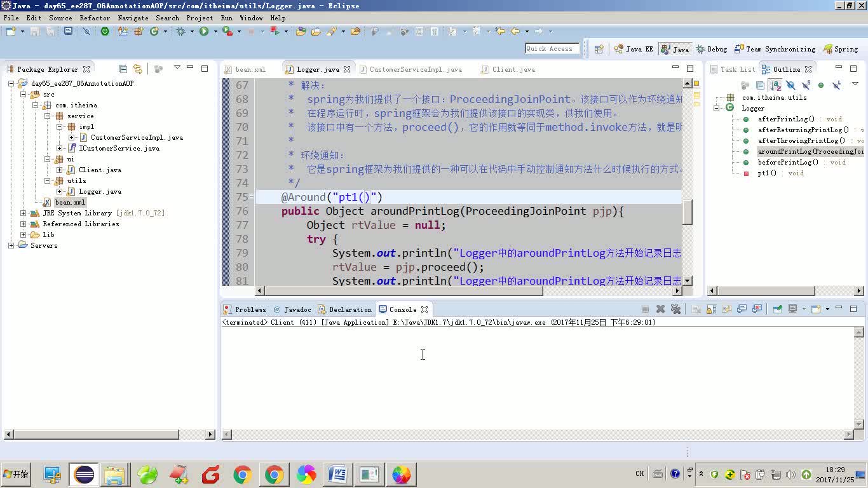This screenshot has width=868, height=488.
Task: Toggle Show Console on standard error change
Action: click(757, 309)
